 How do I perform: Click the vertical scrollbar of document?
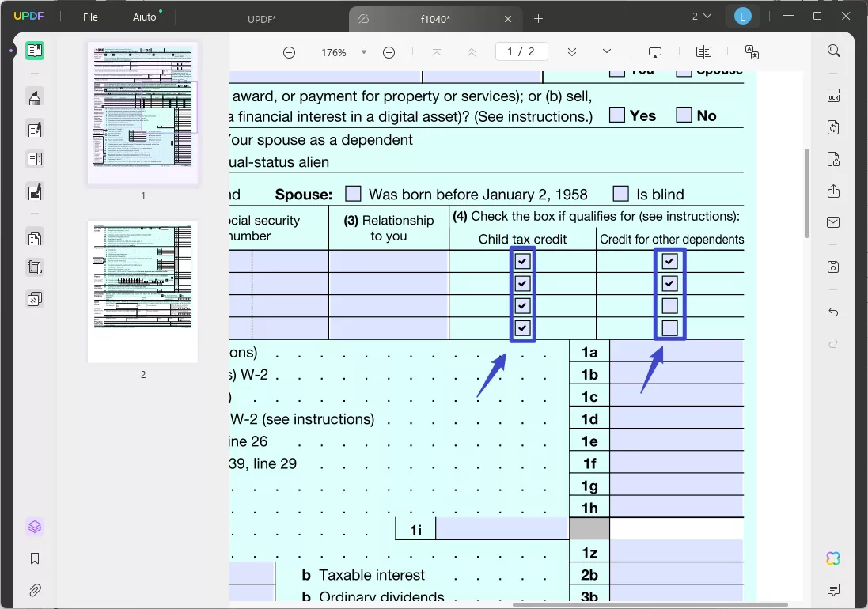(x=807, y=194)
